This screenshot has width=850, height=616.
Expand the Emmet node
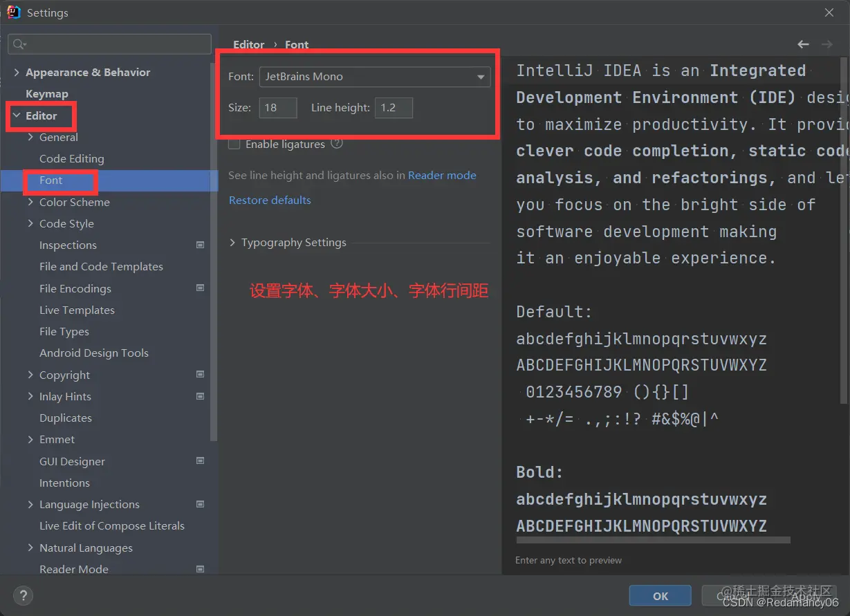coord(30,439)
